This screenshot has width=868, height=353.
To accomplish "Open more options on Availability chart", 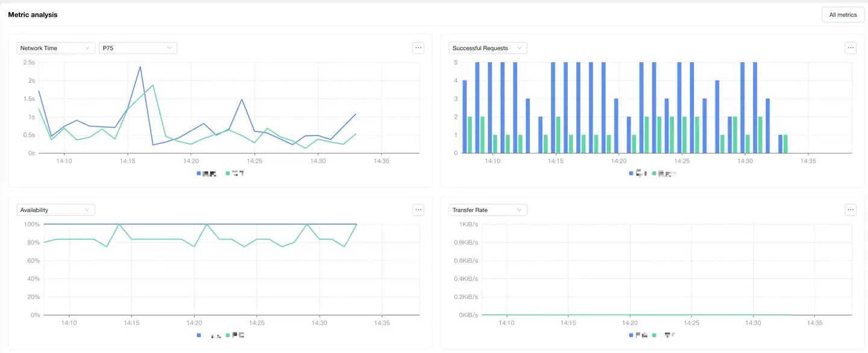I will (x=418, y=210).
